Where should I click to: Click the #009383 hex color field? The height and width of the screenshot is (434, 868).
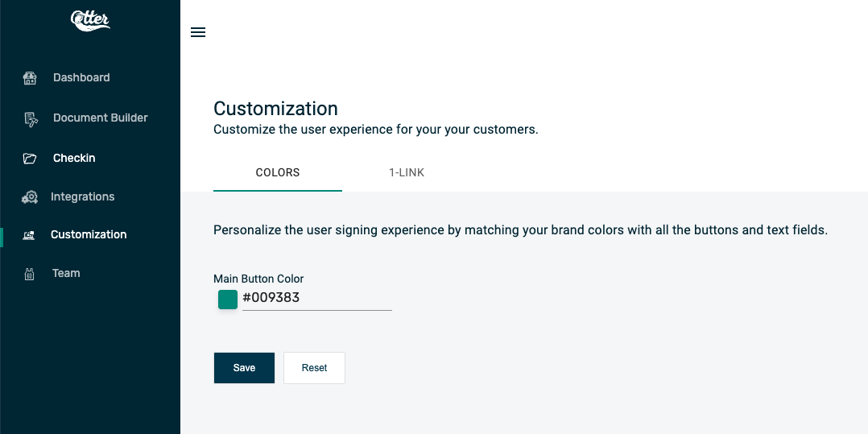(317, 298)
